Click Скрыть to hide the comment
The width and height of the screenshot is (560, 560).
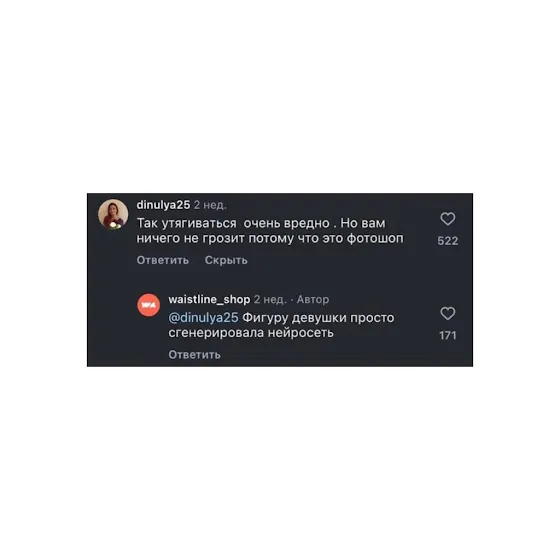[x=226, y=260]
